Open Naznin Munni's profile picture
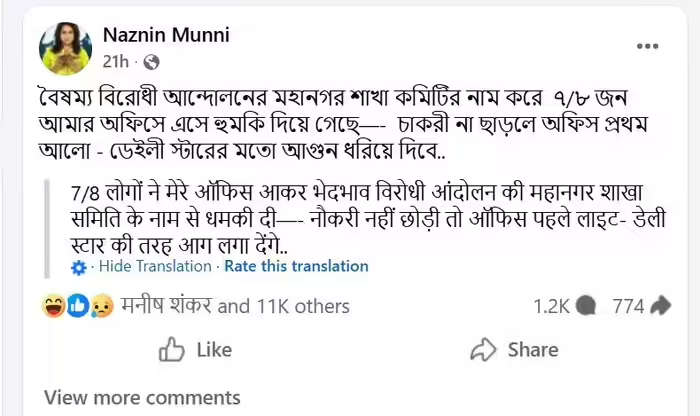The image size is (700, 416). pos(67,44)
